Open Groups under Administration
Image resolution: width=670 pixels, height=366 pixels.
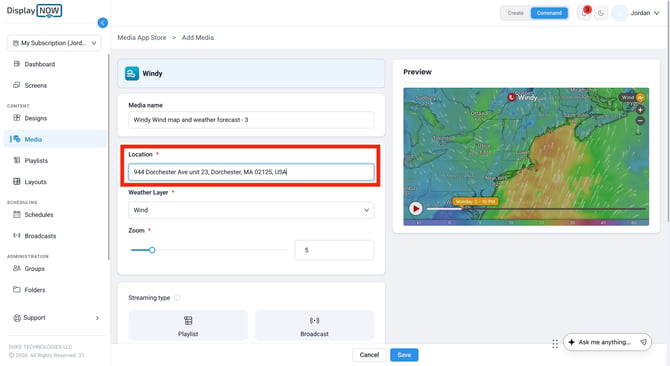coord(34,269)
